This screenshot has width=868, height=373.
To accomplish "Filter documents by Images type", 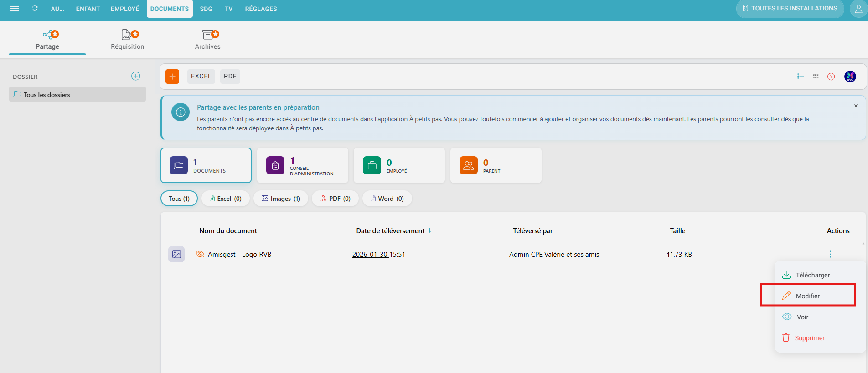I will pyautogui.click(x=280, y=199).
